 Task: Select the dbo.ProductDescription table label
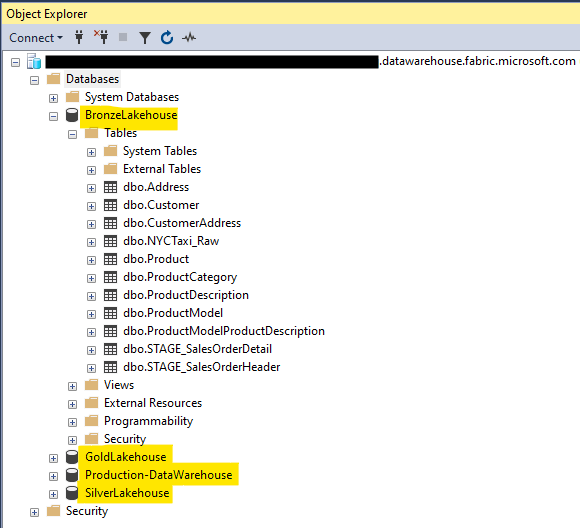[186, 295]
